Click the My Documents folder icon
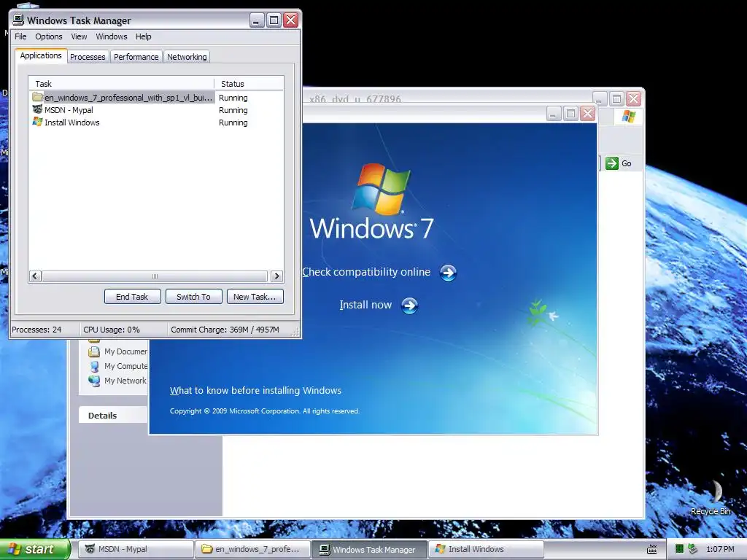Viewport: 747px width, 560px height. coord(94,352)
